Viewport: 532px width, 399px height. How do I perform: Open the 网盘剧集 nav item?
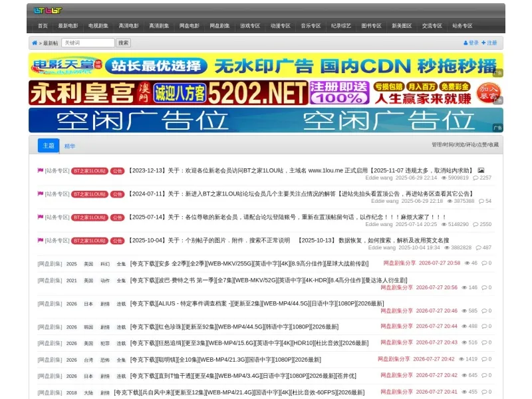[x=219, y=26]
